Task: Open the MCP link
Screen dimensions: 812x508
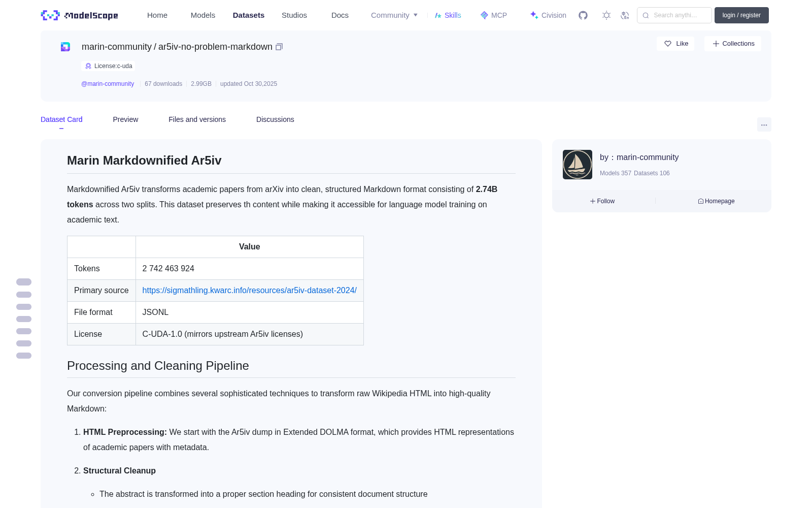Action: [x=493, y=15]
